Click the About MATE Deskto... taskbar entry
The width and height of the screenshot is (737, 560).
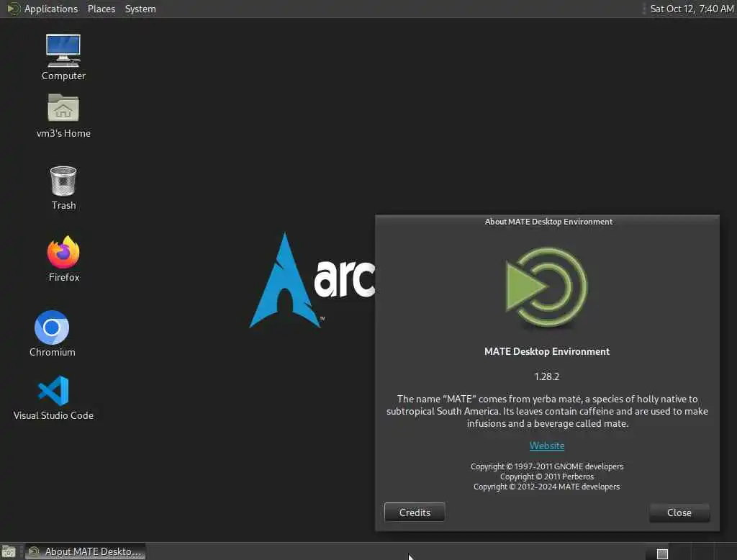point(85,551)
